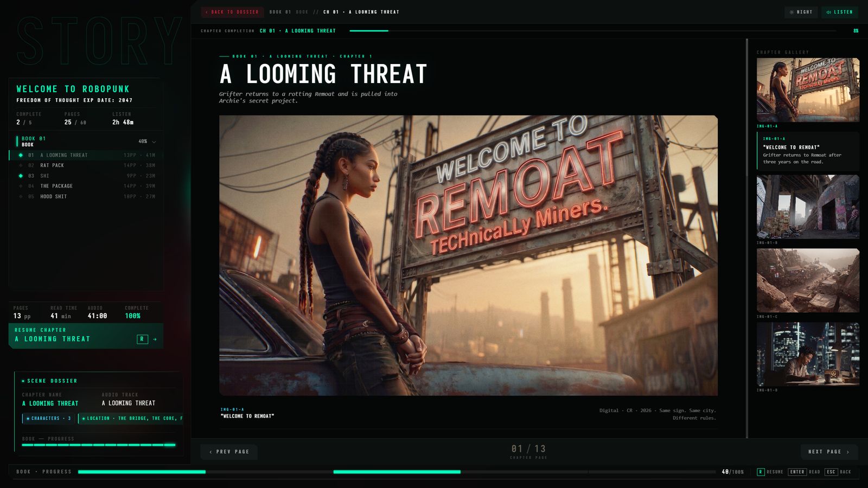Click the sun icon in Night button
This screenshot has height=488, width=868.
792,12
